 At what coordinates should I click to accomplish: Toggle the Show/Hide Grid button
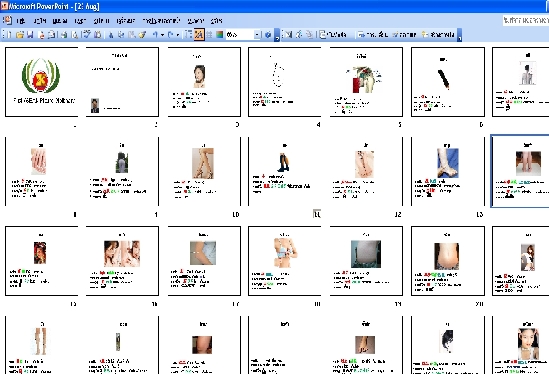point(209,34)
